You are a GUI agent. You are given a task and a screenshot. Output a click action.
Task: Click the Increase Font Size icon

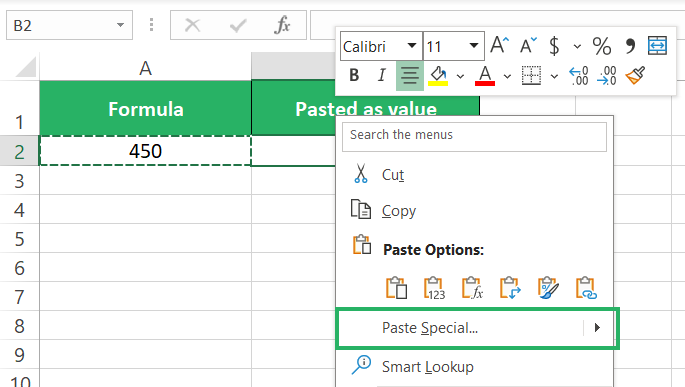499,45
